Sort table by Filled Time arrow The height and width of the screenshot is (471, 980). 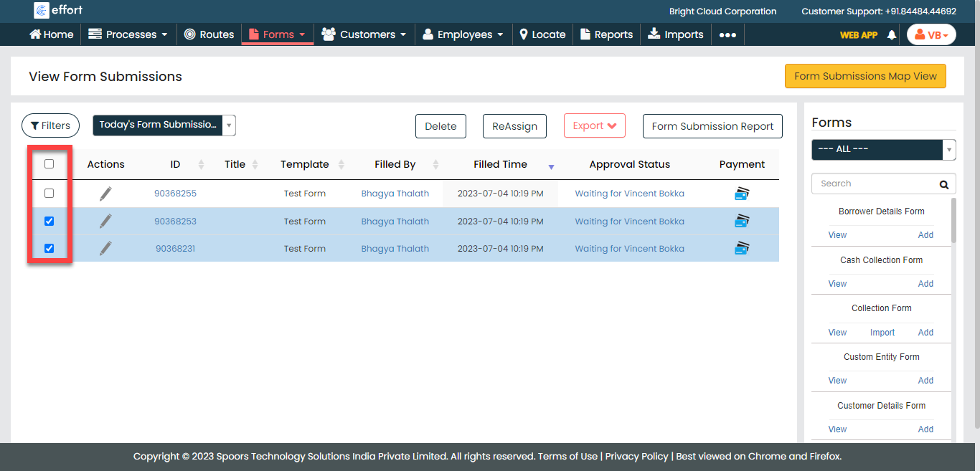pos(551,166)
